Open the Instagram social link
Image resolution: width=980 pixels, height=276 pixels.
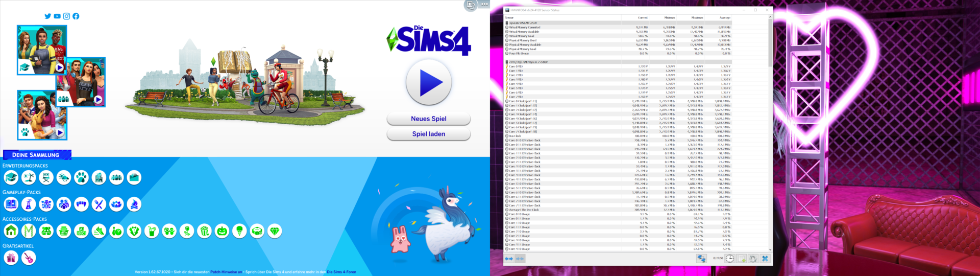(66, 16)
